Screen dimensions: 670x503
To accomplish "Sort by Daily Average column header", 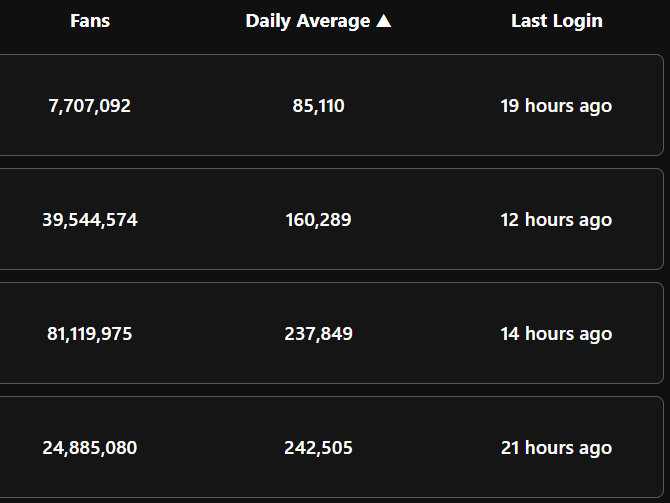I will [x=318, y=21].
